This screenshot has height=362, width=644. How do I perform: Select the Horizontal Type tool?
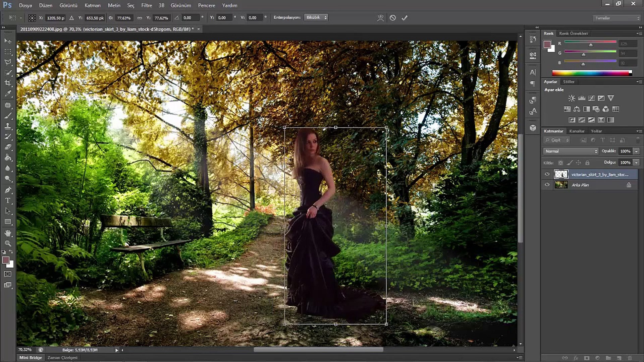click(x=8, y=200)
